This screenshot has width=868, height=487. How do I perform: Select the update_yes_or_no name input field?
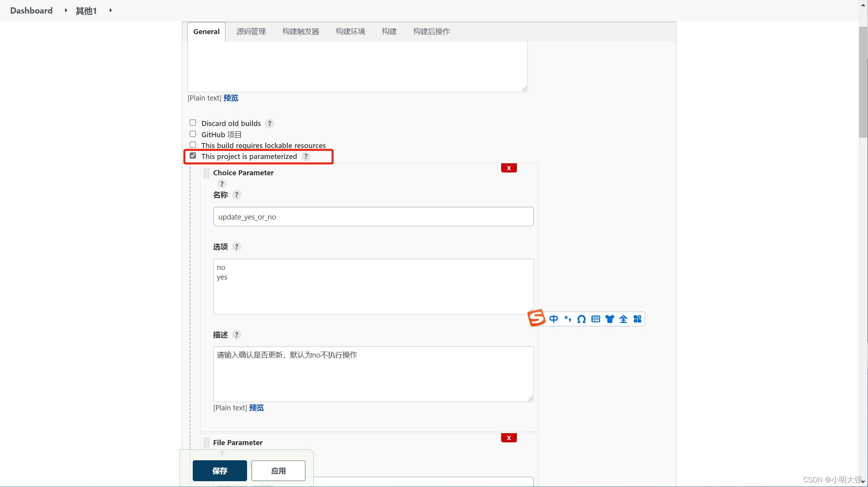click(x=373, y=216)
